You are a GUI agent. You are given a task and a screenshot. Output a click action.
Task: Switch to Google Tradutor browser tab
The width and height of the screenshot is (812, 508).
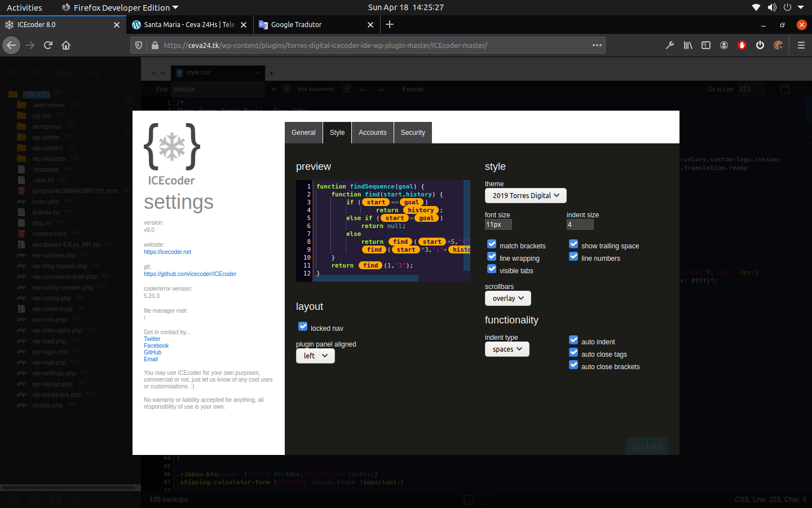(x=316, y=25)
